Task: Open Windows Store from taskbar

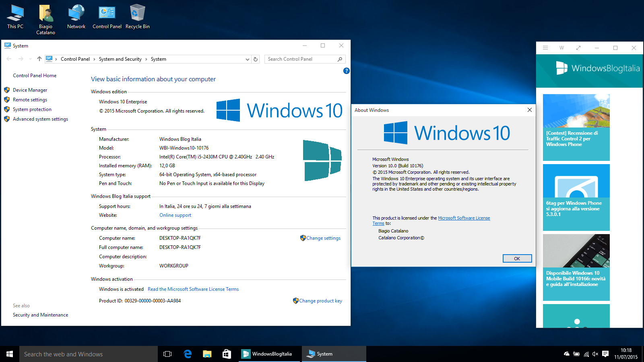Action: tap(227, 354)
